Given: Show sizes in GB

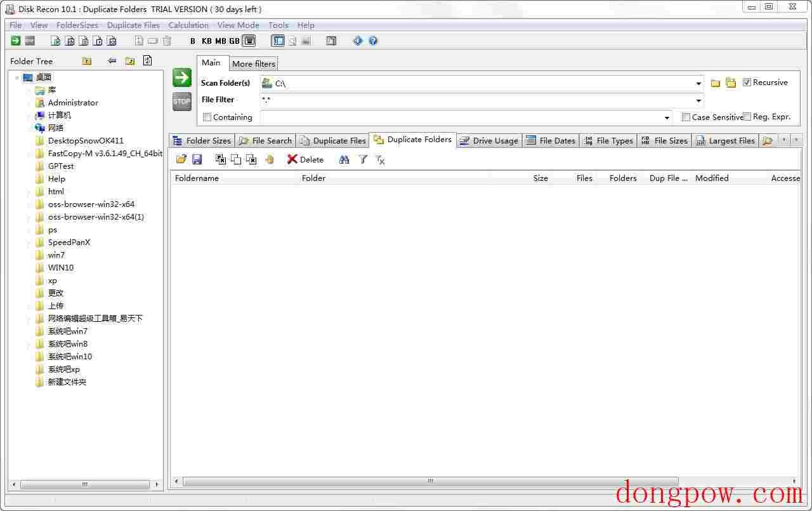Looking at the screenshot, I should point(235,41).
